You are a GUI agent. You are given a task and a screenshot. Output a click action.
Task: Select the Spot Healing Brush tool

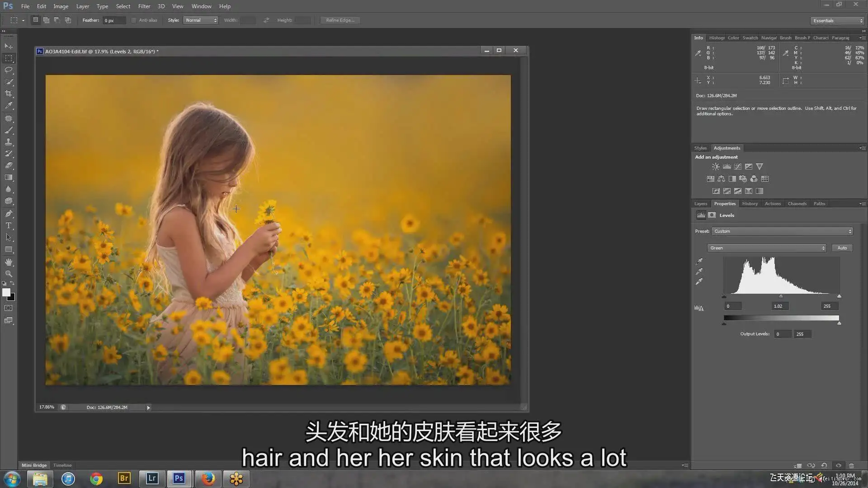click(9, 118)
